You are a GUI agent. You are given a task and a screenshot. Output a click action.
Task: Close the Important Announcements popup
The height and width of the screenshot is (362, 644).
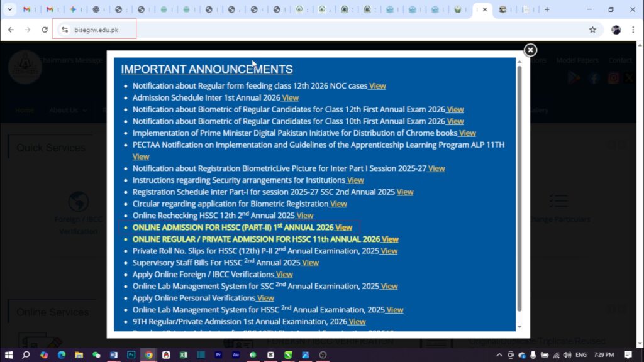530,50
